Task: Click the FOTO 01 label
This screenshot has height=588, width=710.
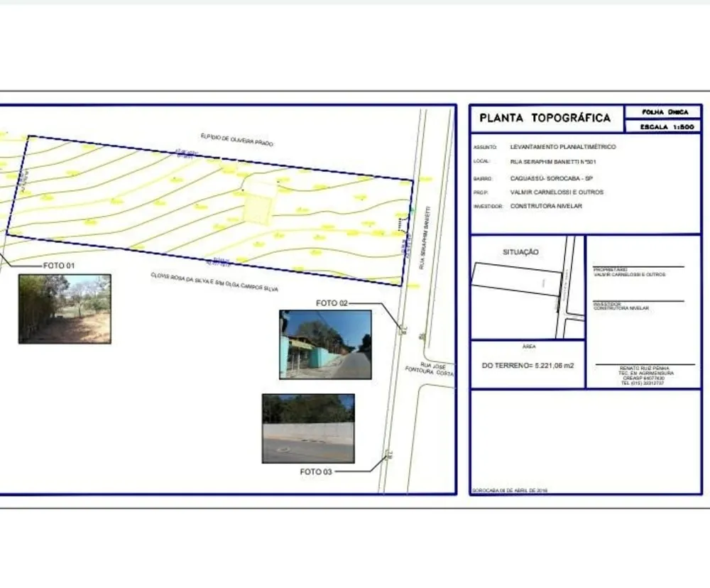Action: (x=59, y=266)
